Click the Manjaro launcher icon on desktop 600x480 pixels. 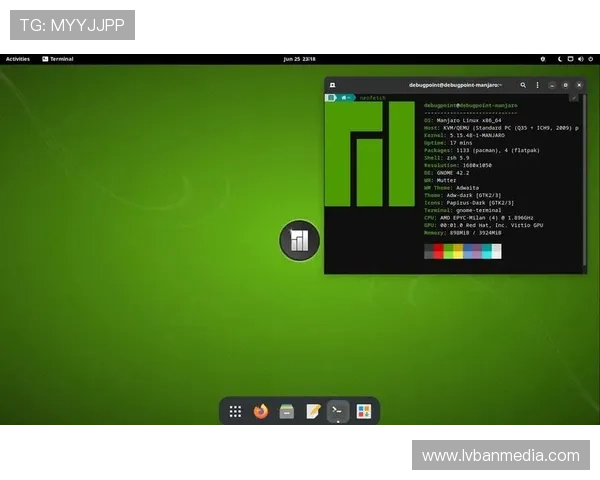pos(299,240)
